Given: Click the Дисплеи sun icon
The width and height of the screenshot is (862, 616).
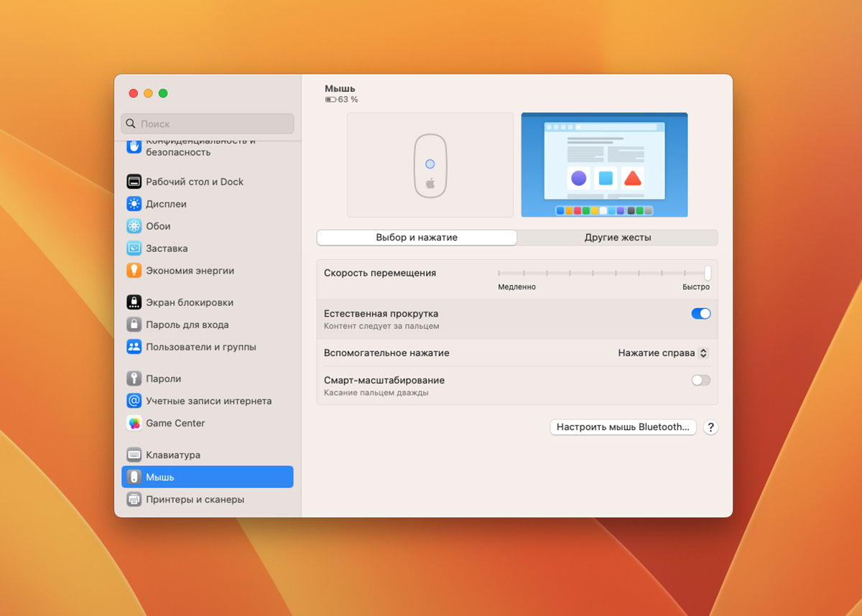Looking at the screenshot, I should click(134, 204).
